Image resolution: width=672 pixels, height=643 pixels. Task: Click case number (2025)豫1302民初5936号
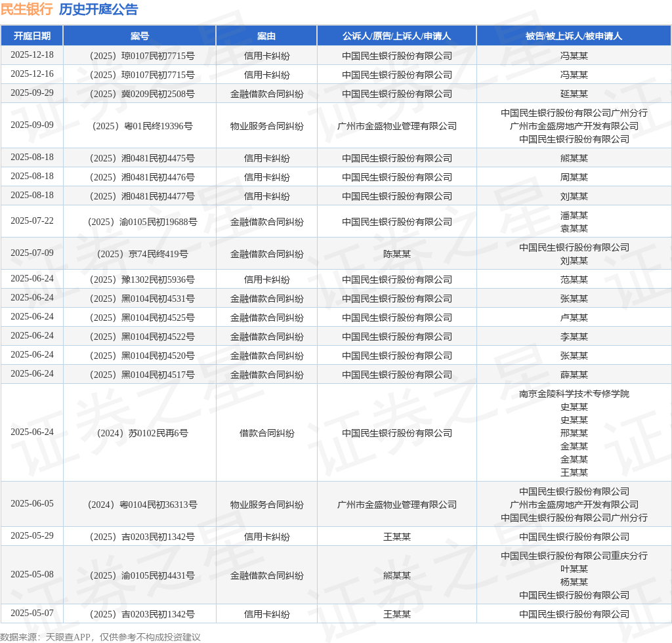pos(142,280)
